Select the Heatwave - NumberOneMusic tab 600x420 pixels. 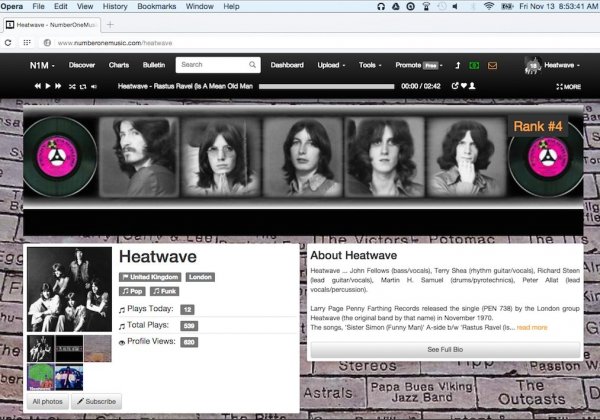(51, 25)
